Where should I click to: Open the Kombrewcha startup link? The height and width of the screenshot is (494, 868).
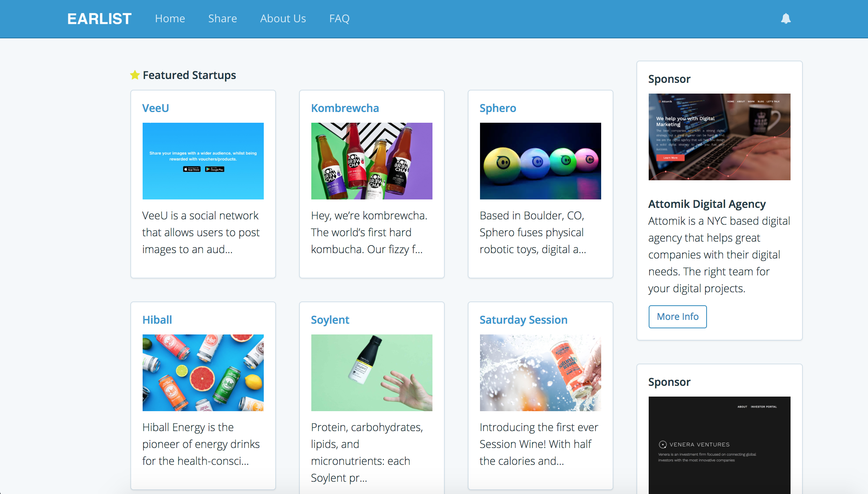tap(345, 108)
